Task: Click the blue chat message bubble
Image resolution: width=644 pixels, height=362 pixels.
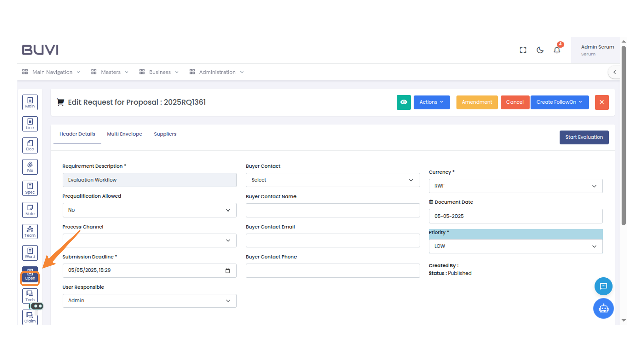Action: click(x=603, y=286)
